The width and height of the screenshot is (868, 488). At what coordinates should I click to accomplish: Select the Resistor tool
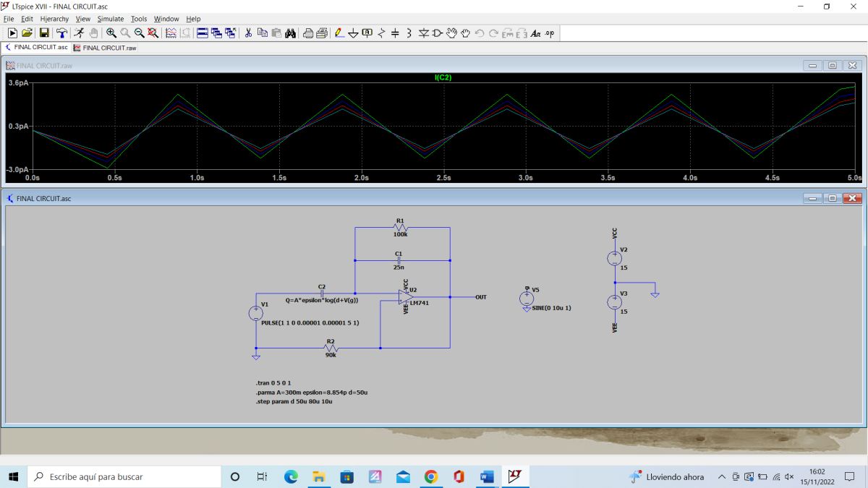click(381, 33)
